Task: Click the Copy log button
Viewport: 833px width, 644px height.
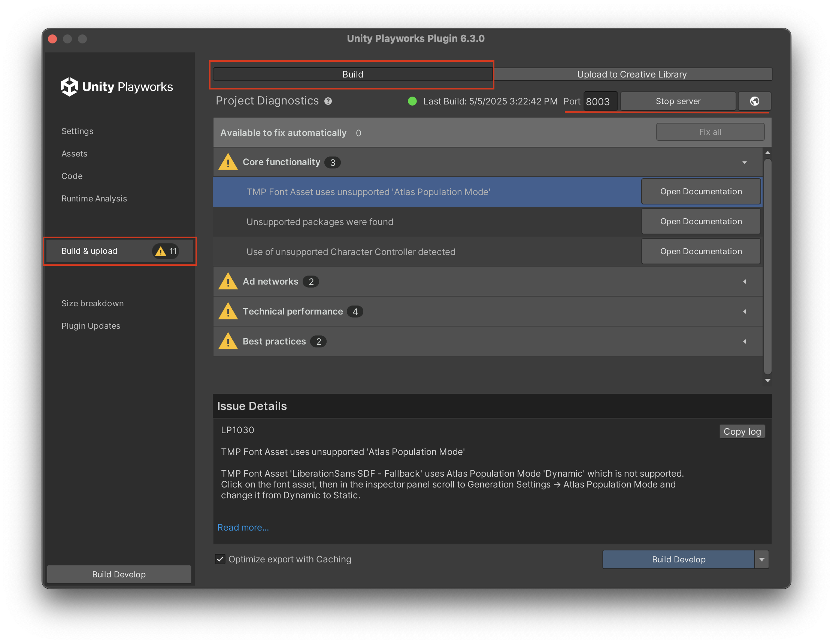Action: tap(742, 432)
